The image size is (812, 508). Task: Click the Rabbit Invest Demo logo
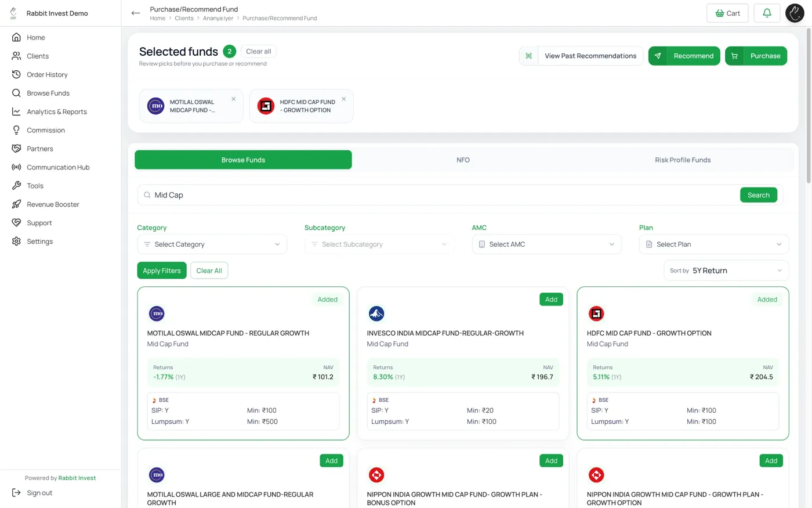tap(13, 13)
